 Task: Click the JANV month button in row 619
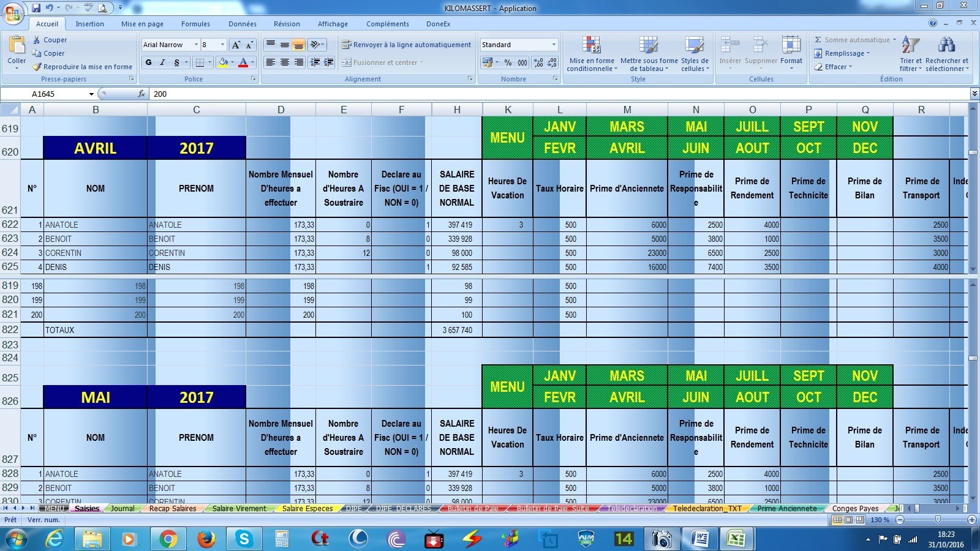pos(560,127)
